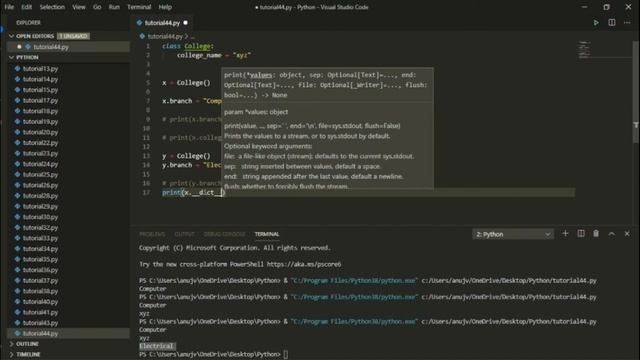This screenshot has height=360, width=640.
Task: Switch to the Debug Console tab
Action: tap(224, 234)
